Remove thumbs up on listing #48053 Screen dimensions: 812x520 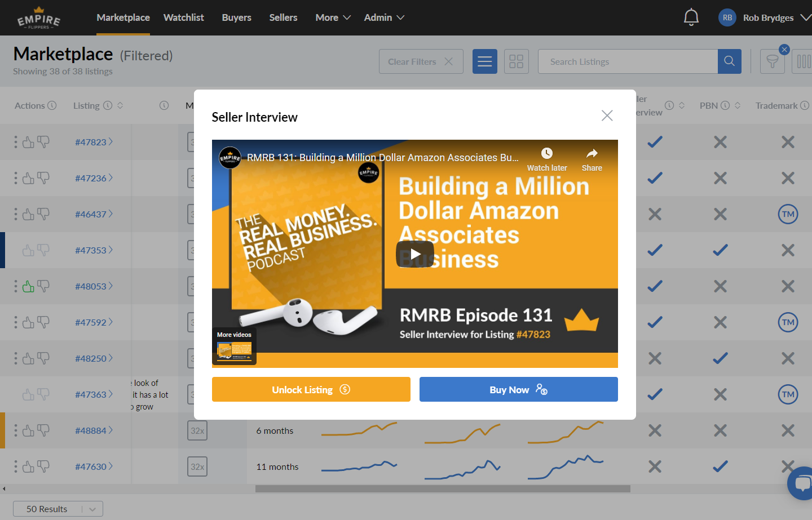(28, 286)
